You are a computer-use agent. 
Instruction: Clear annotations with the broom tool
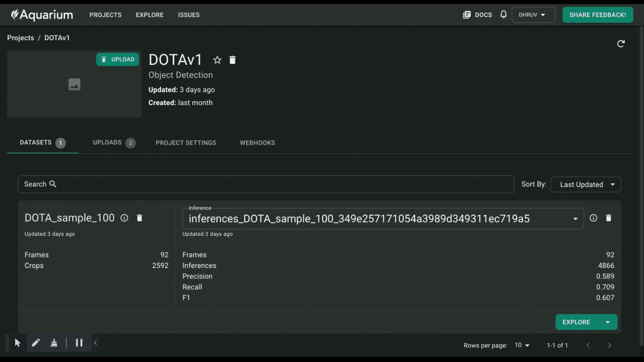(x=54, y=343)
